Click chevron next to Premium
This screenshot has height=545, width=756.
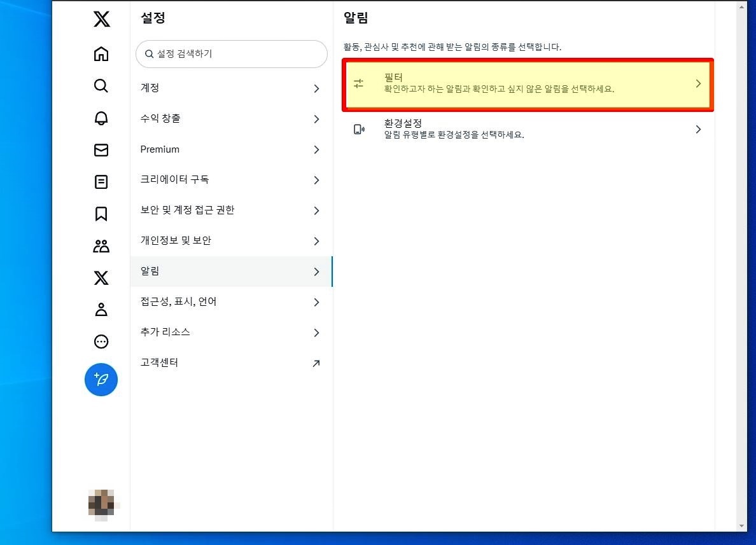[x=316, y=150]
